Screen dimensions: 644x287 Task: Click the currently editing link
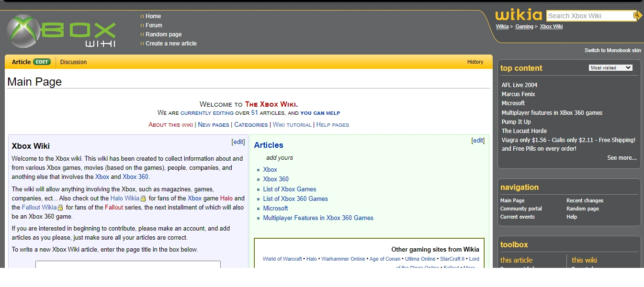point(207,113)
